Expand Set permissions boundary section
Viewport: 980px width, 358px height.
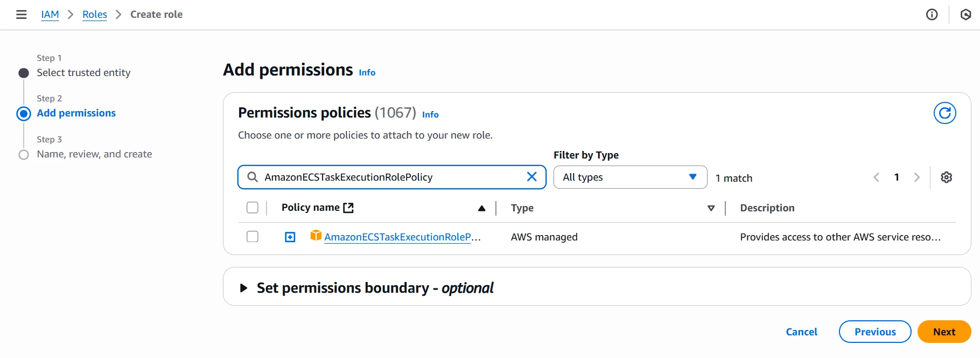[243, 288]
